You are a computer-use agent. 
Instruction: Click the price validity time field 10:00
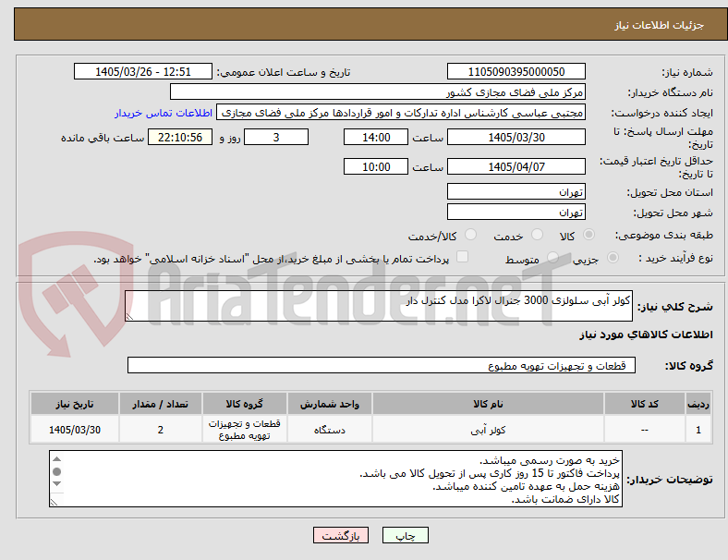tap(376, 166)
